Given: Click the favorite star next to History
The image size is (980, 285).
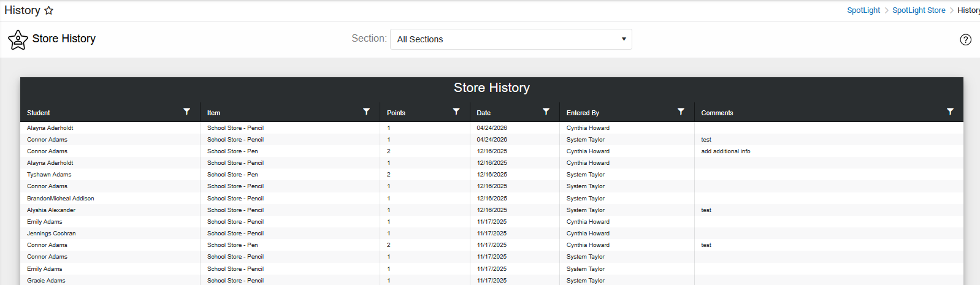Looking at the screenshot, I should [49, 10].
